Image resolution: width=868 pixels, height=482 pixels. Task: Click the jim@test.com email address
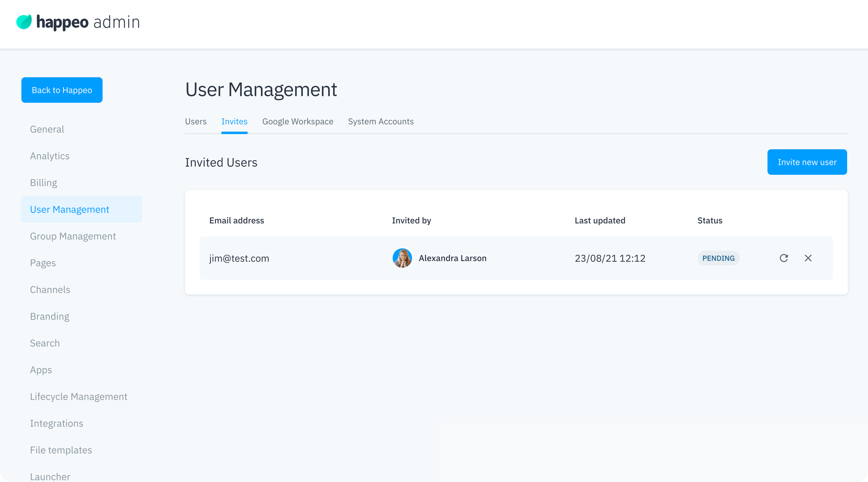tap(239, 258)
